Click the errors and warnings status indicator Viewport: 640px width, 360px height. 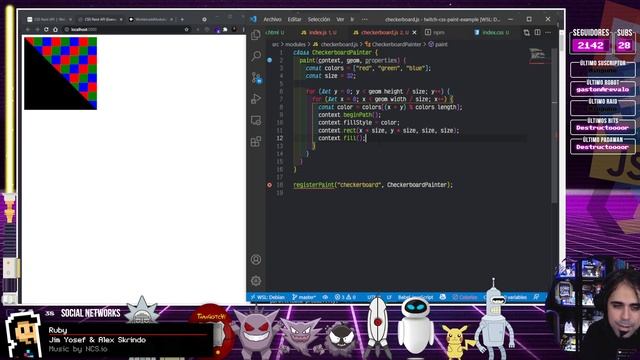click(345, 297)
